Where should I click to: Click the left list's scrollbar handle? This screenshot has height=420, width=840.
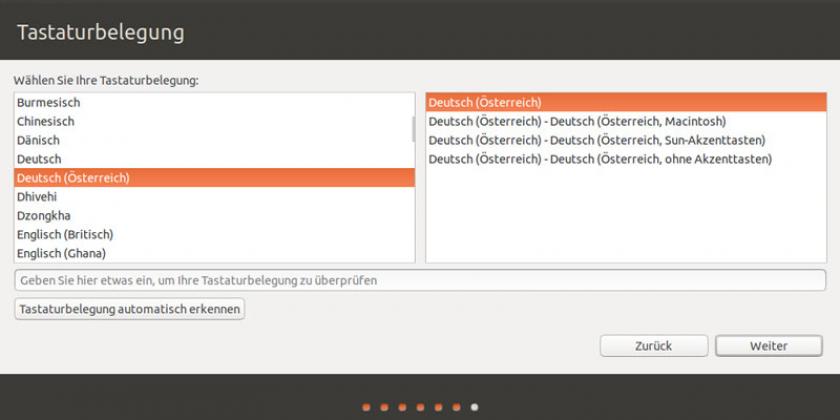(412, 127)
